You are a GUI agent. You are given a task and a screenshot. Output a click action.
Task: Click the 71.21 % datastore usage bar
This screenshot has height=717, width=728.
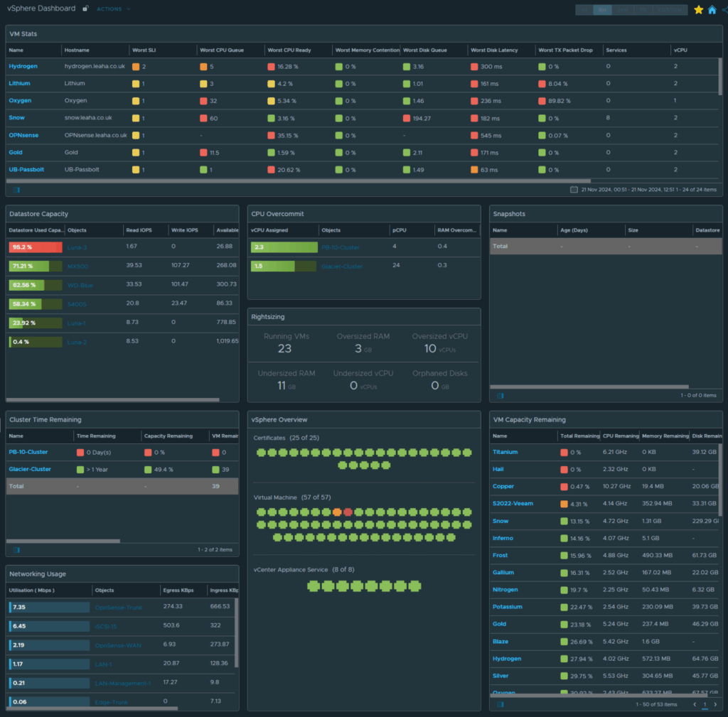coord(36,266)
